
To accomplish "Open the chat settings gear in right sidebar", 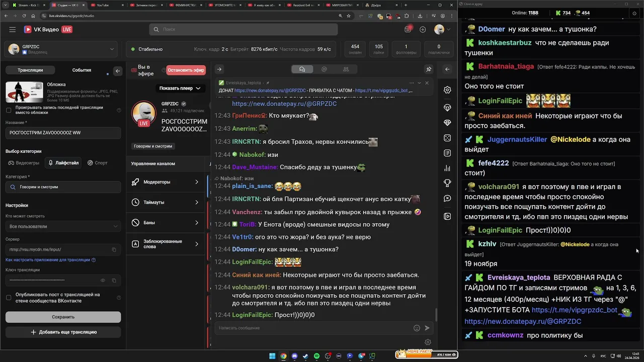I will coord(447,90).
